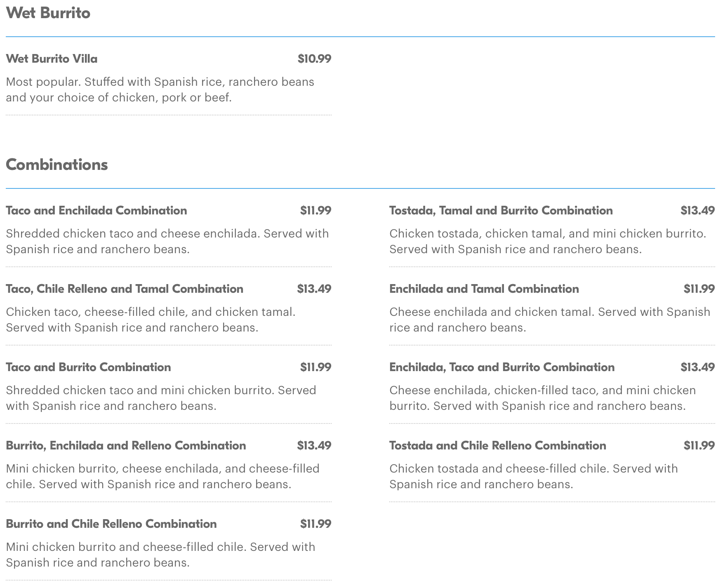725x588 pixels.
Task: Select the Wet Burrito section heading
Action: tap(48, 13)
